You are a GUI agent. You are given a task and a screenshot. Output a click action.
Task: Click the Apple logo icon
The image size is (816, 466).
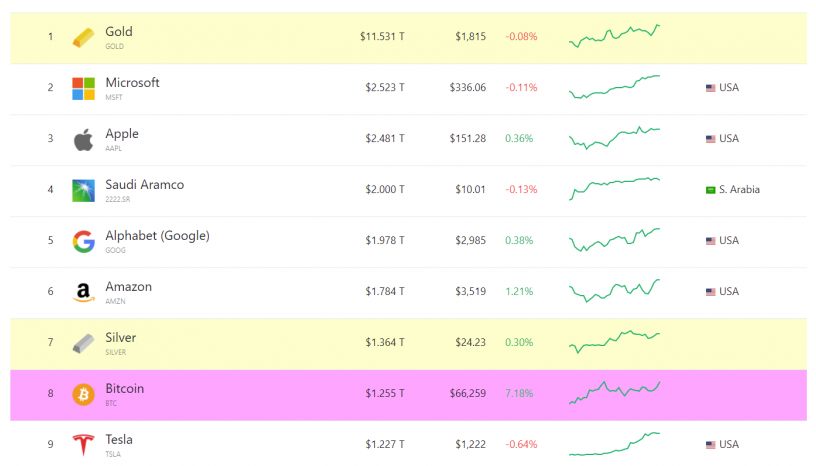(x=83, y=139)
